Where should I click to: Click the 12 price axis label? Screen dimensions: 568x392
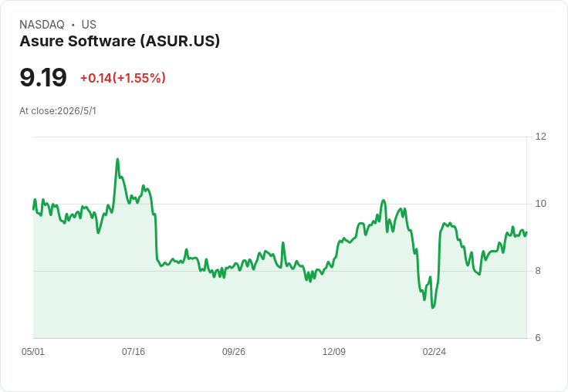[541, 137]
